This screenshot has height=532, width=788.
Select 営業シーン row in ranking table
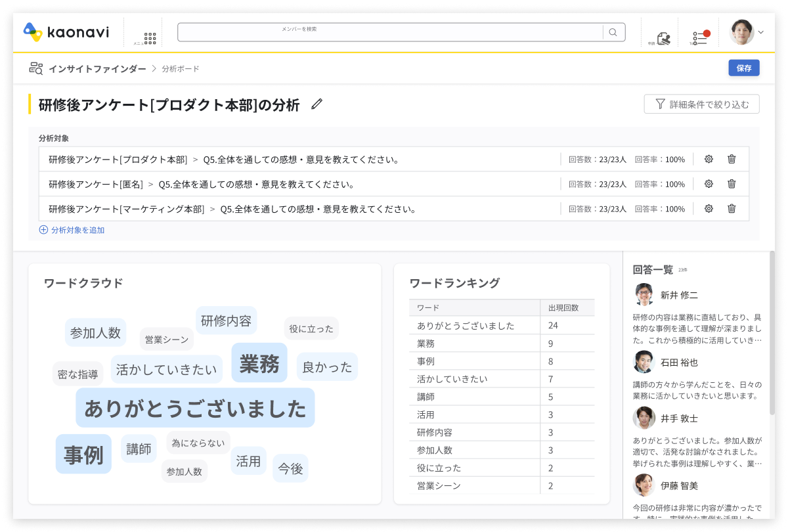coord(502,485)
